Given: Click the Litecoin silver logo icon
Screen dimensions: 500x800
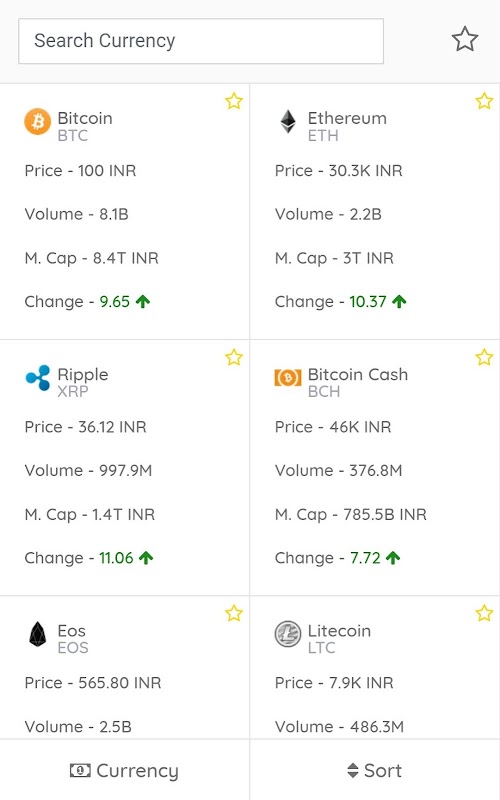Looking at the screenshot, I should coord(288,634).
